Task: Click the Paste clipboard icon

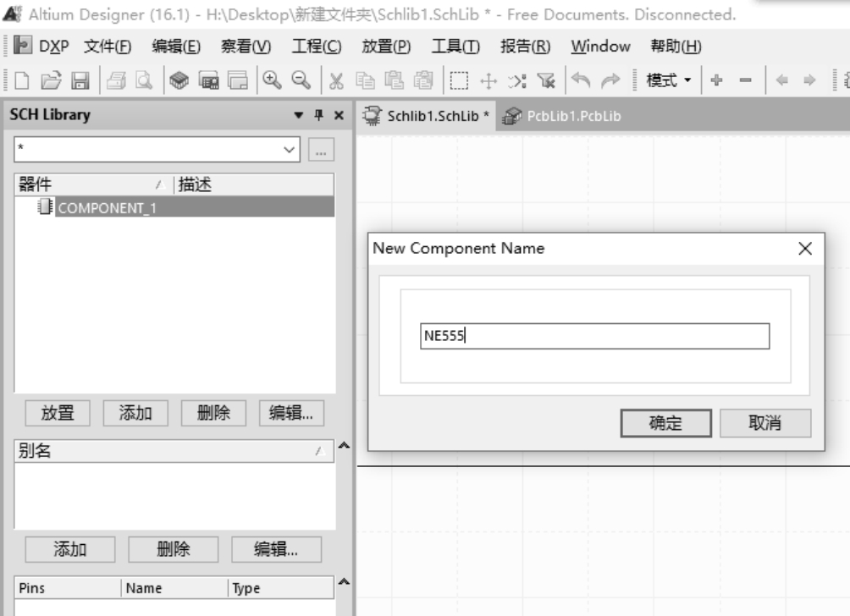Action: click(395, 80)
